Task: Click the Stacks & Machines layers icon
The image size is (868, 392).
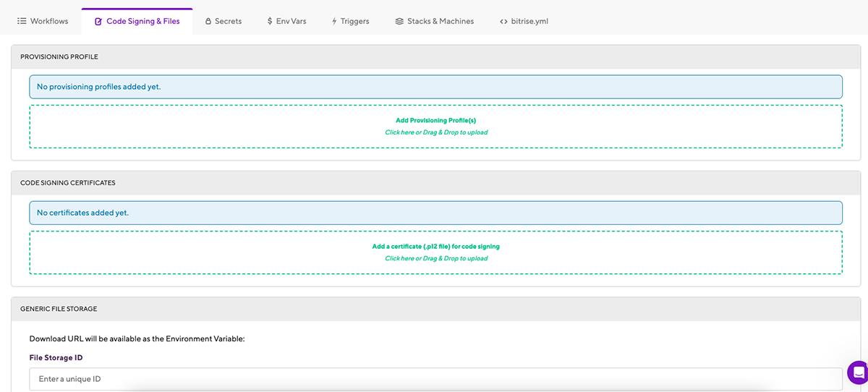Action: [399, 22]
